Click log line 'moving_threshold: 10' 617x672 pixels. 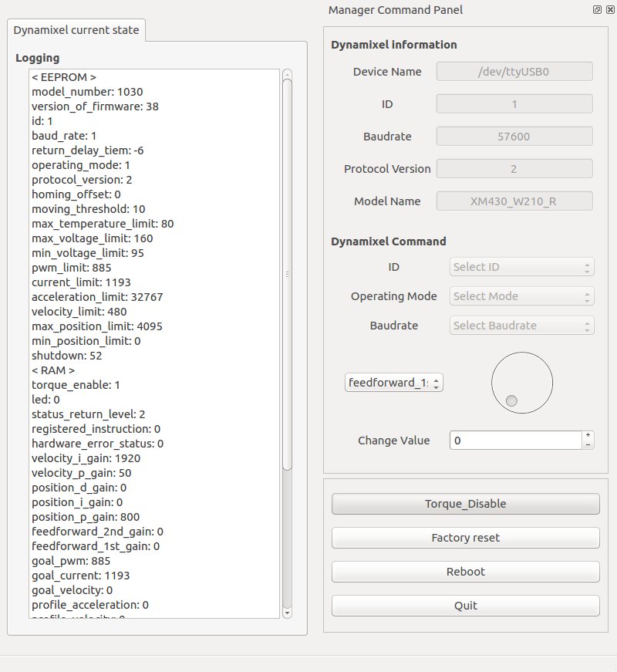tap(88, 209)
